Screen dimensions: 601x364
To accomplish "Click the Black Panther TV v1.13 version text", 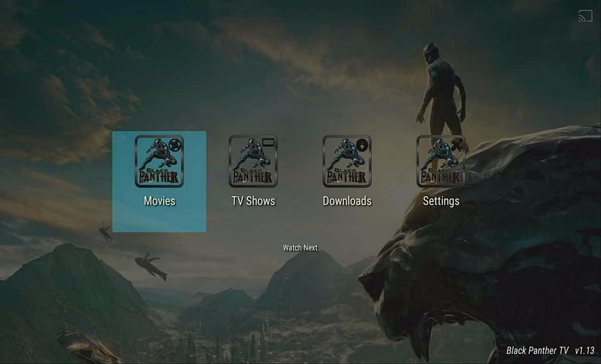I will (550, 350).
